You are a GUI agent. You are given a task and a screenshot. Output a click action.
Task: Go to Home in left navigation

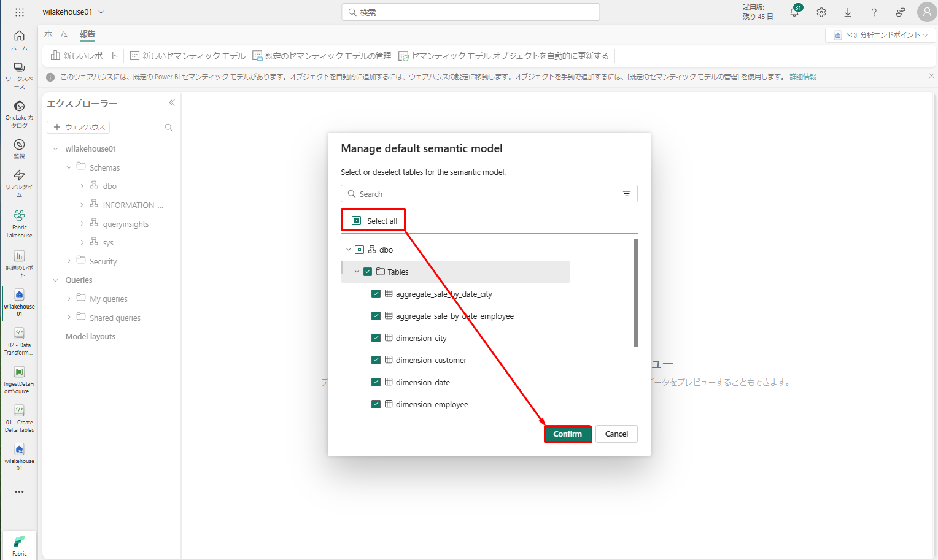point(19,40)
